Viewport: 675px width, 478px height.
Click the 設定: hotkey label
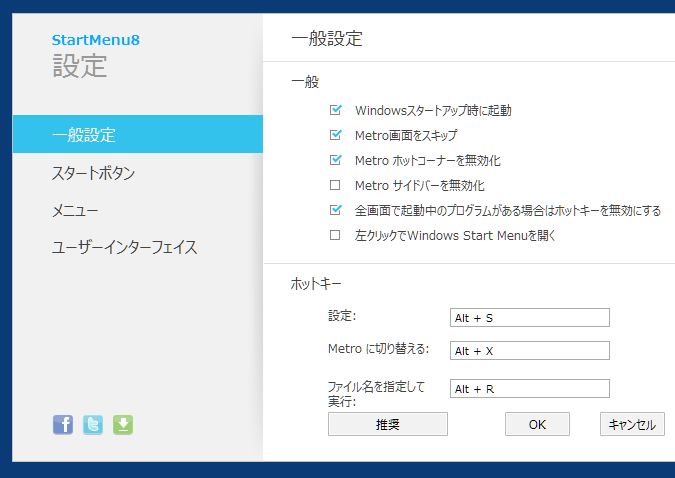coord(342,316)
